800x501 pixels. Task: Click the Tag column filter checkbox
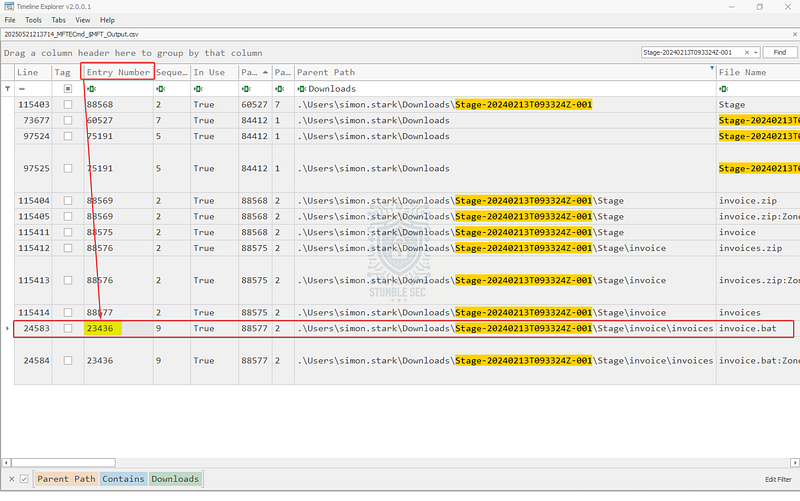click(x=68, y=89)
